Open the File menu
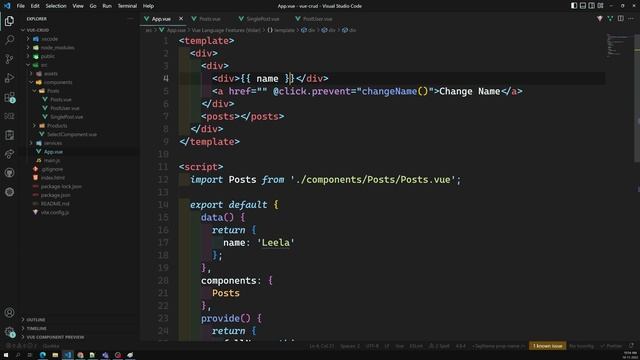The height and width of the screenshot is (360, 640). coord(20,6)
